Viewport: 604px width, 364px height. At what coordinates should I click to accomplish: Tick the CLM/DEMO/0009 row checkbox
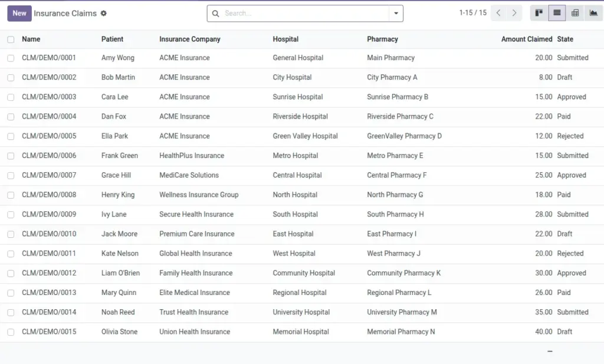click(x=11, y=215)
